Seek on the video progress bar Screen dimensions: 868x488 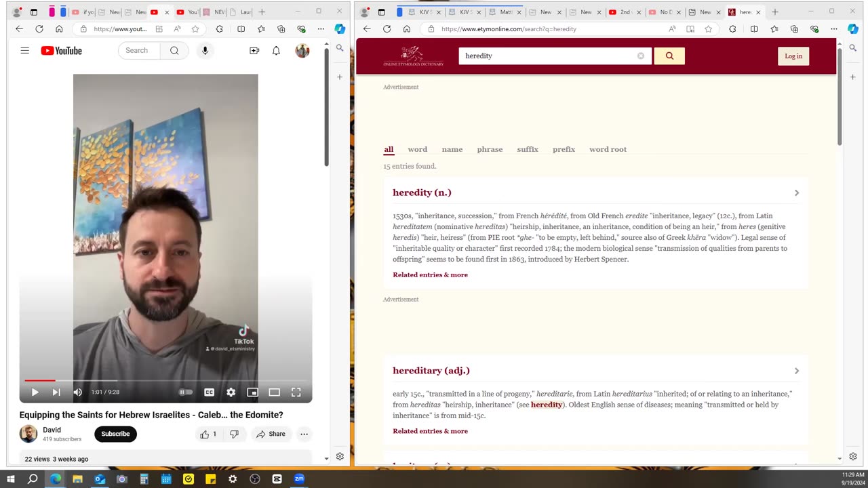pos(165,380)
